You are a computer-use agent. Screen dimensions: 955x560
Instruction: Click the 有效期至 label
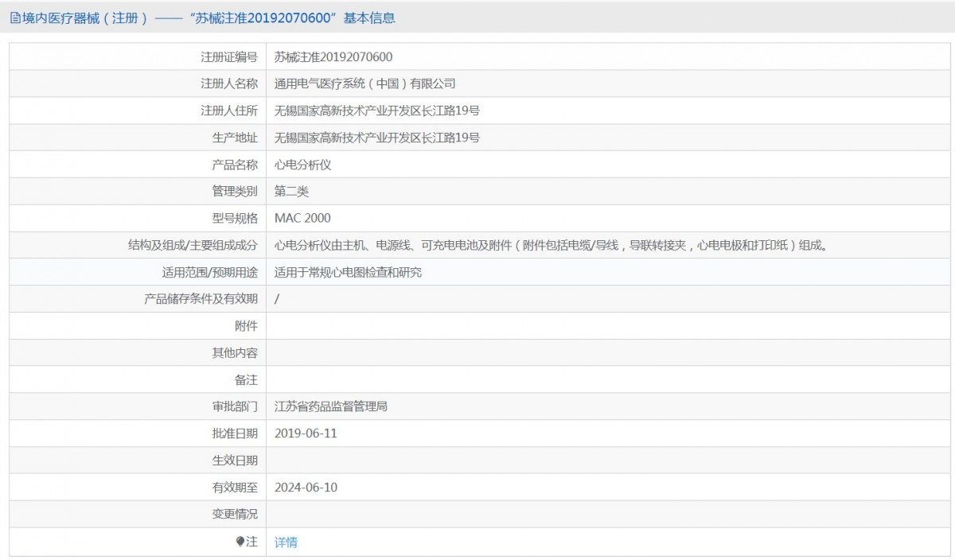(235, 488)
